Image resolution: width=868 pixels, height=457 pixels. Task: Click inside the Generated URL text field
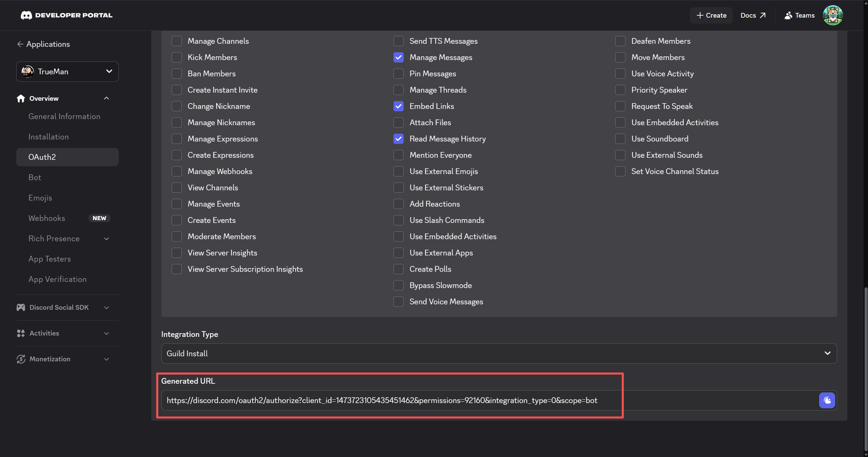click(x=382, y=400)
